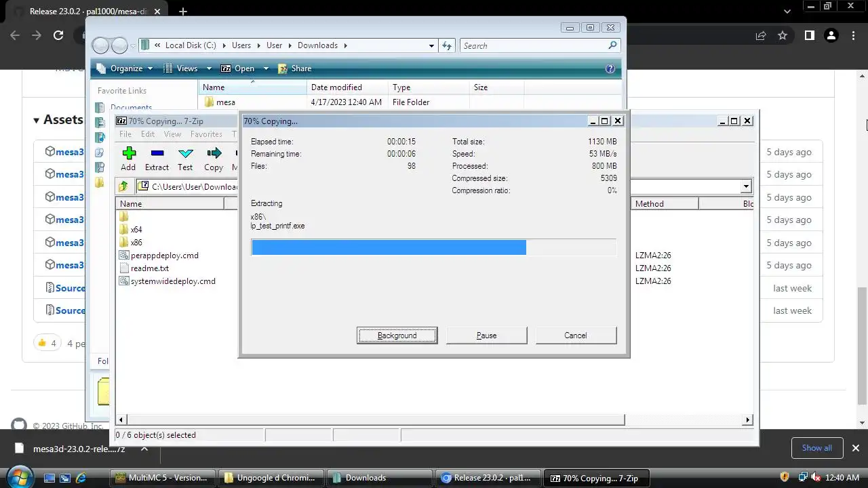Image resolution: width=868 pixels, height=488 pixels.
Task: Switch to MultiMC 5 taskbar button
Action: point(162,478)
